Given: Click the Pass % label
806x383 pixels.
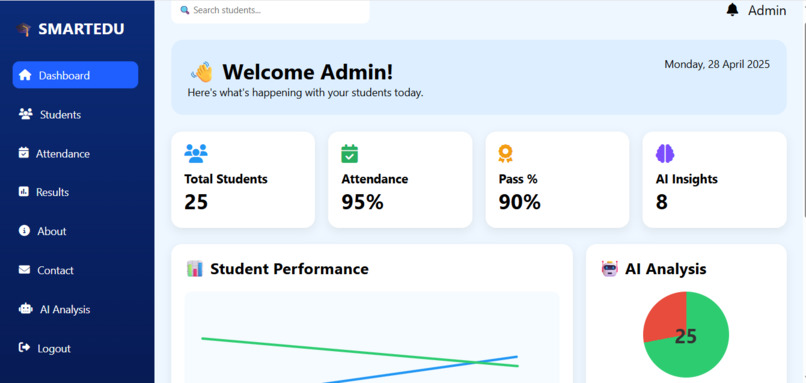Looking at the screenshot, I should [518, 179].
